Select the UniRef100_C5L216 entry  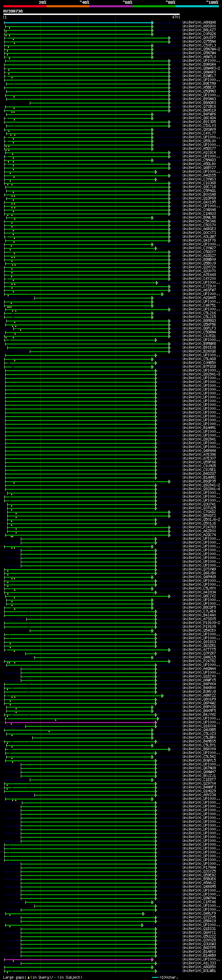click(x=199, y=313)
